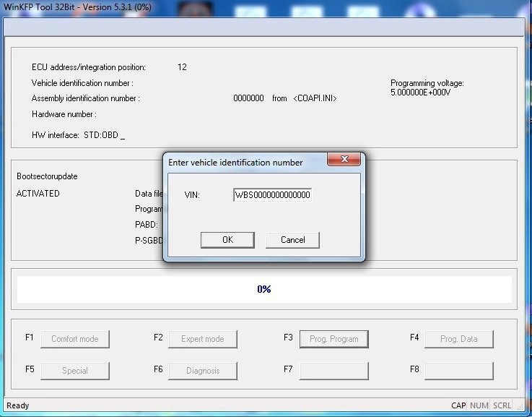
Task: Click the Bootsectorupdate label
Action: pos(47,176)
